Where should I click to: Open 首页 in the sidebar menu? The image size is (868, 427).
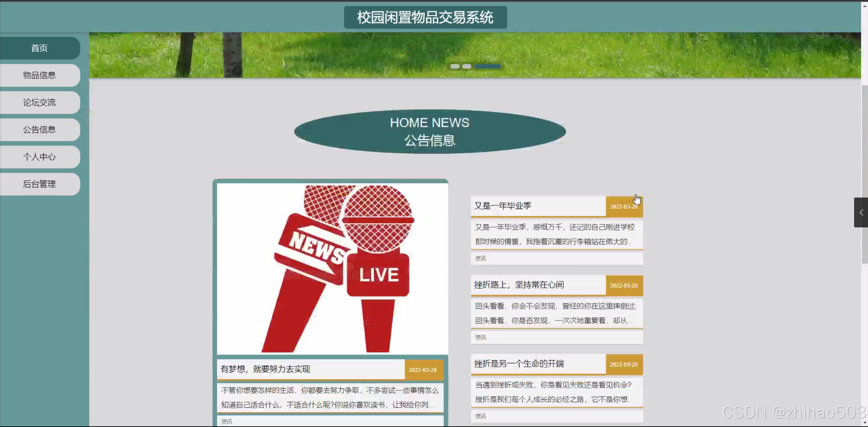[x=39, y=48]
